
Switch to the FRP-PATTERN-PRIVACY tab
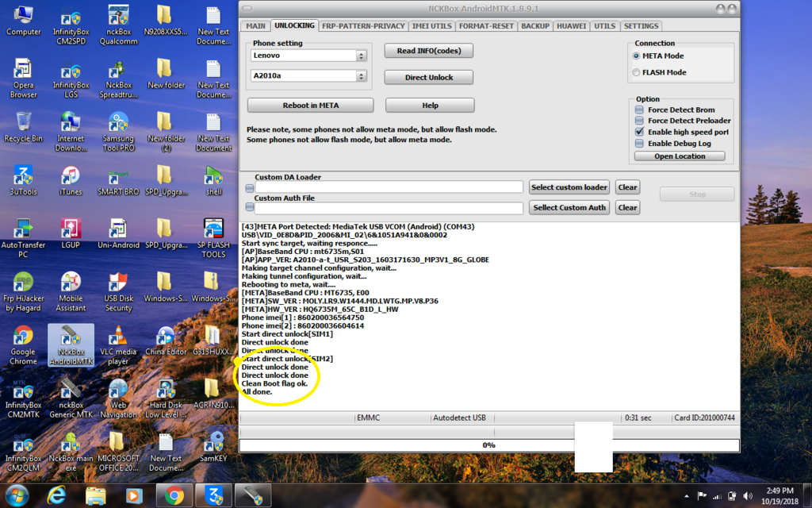point(362,26)
